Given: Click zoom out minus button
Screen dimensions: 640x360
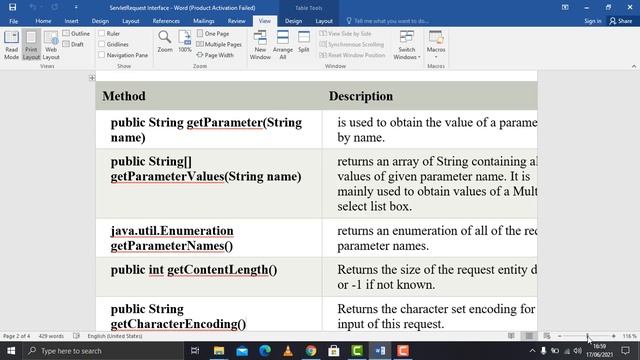Looking at the screenshot, I should (x=560, y=336).
